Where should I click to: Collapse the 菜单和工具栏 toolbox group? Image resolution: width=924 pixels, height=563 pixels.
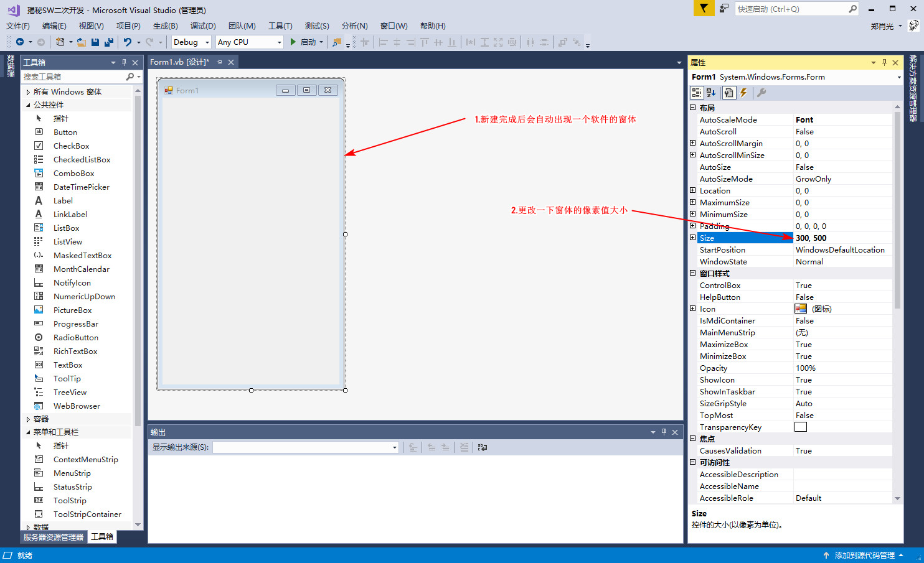pyautogui.click(x=28, y=432)
